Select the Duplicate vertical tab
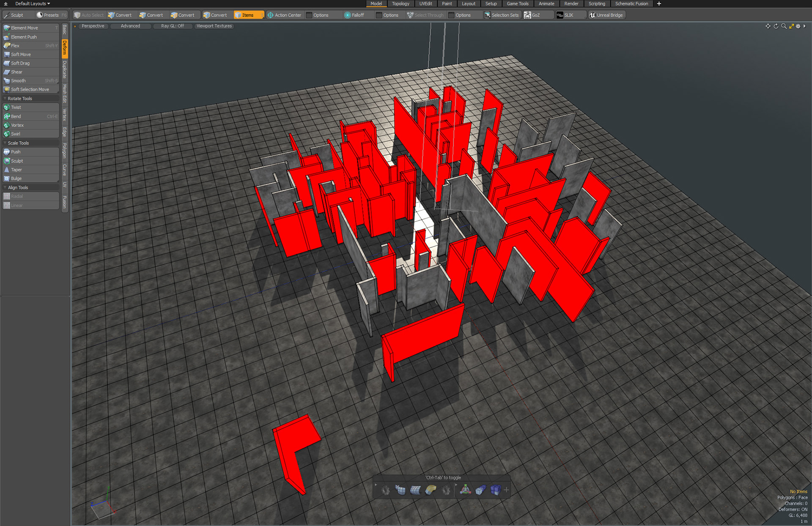Screen dimensions: 812x526 click(65, 70)
